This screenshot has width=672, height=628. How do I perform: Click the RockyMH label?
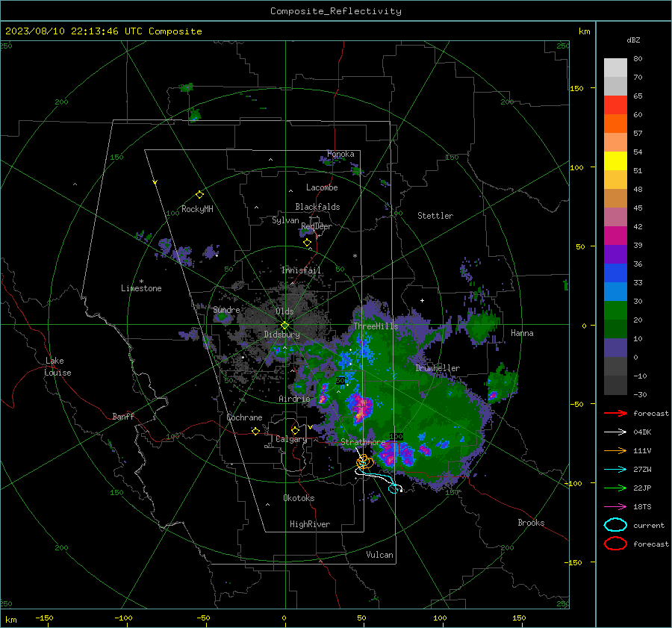[x=197, y=209]
